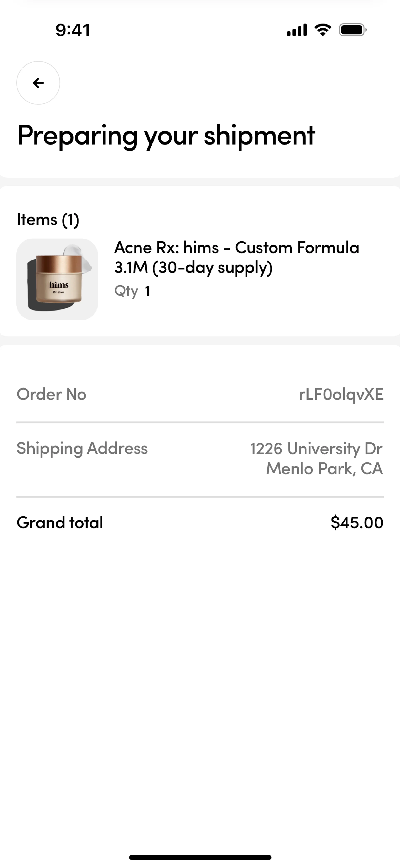The image size is (400, 868).
Task: Tap the 'Order No' label
Action: click(51, 394)
